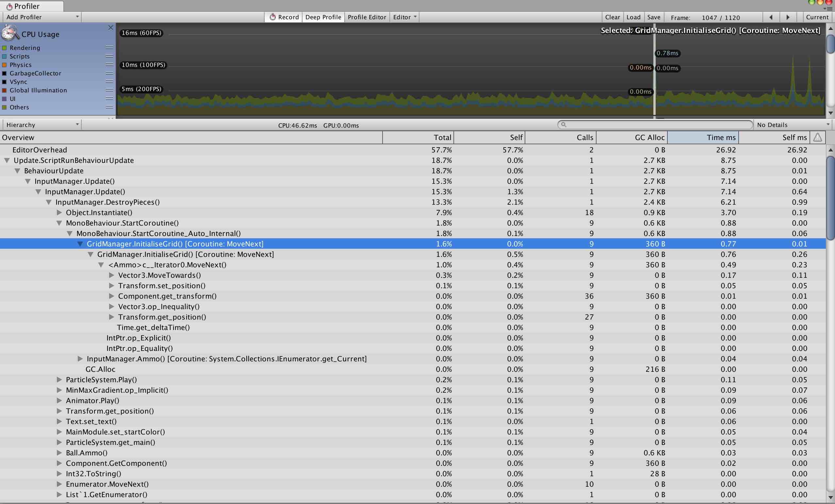This screenshot has width=835, height=504.
Task: Select the GC.Alloc row
Action: pos(413,369)
